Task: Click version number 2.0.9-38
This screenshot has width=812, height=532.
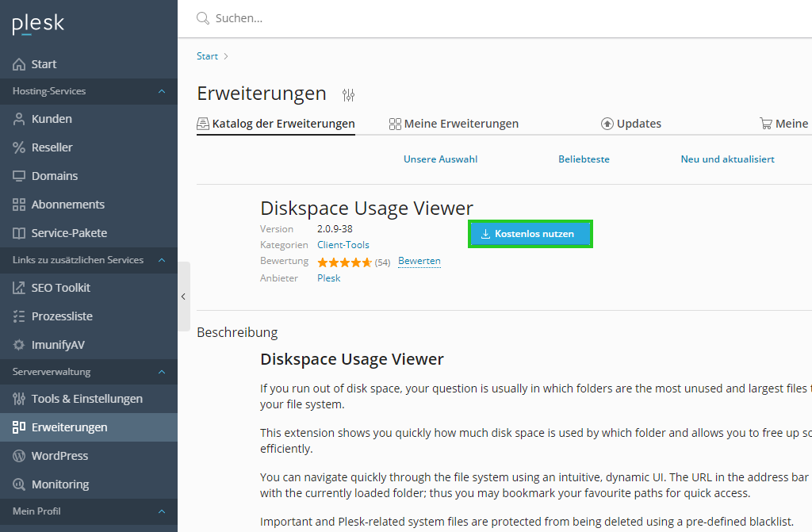Action: pyautogui.click(x=335, y=229)
